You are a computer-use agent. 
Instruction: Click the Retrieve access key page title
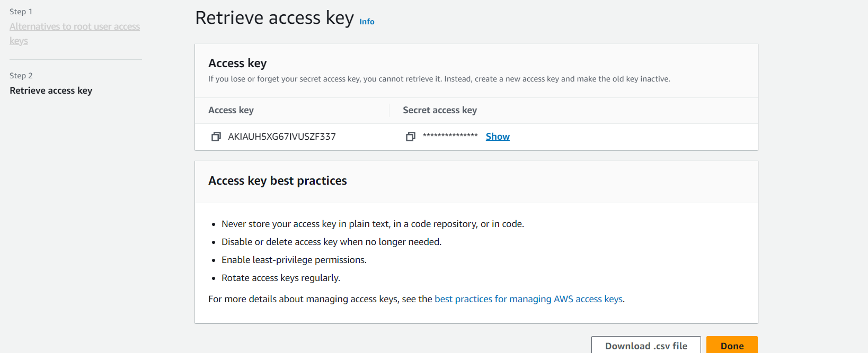click(x=274, y=18)
